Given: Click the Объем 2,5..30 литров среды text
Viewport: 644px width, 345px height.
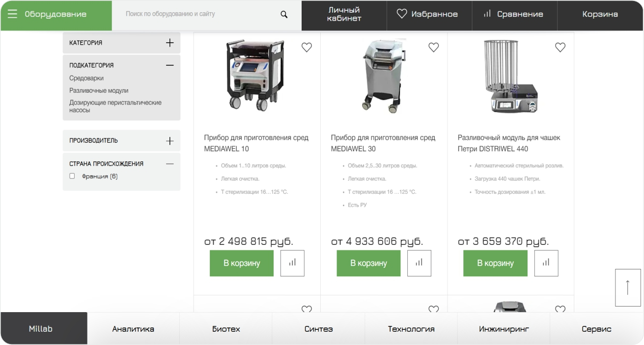Looking at the screenshot, I should pos(383,166).
